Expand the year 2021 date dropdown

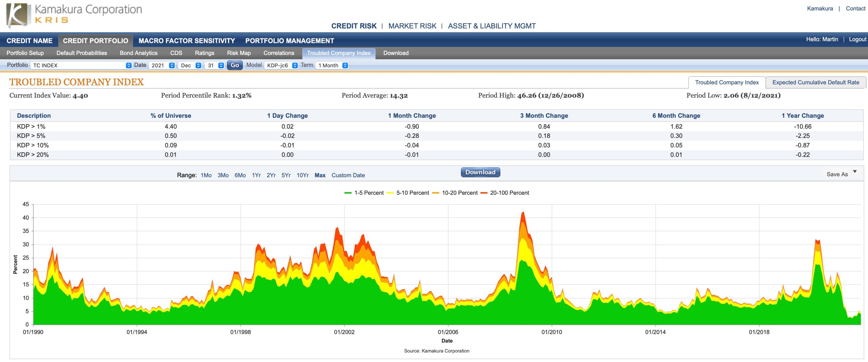coord(163,65)
